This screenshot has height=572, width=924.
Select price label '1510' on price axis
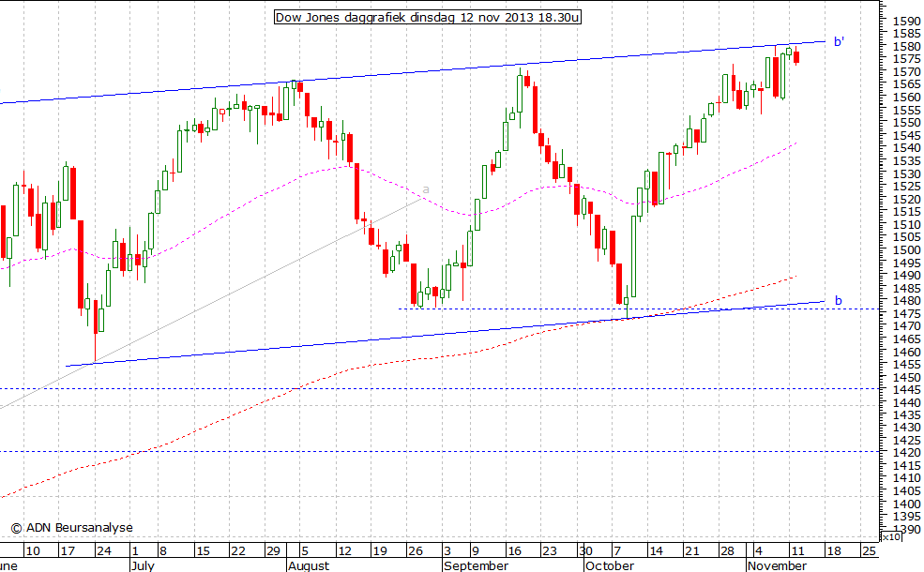click(906, 224)
